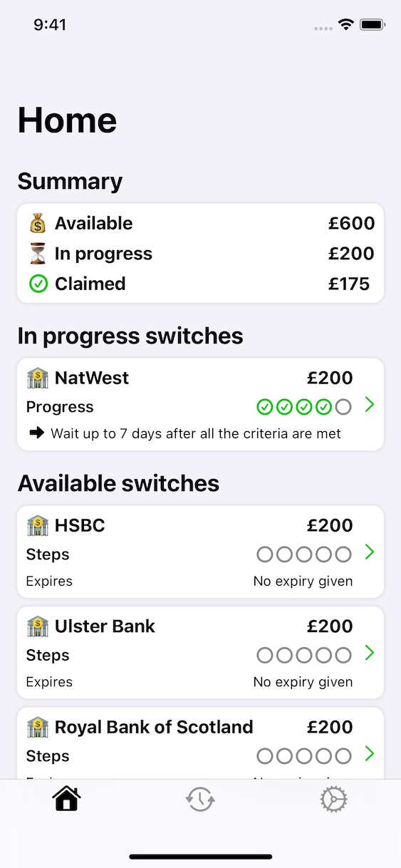Image resolution: width=401 pixels, height=868 pixels.
Task: Open the settings gear tab
Action: [x=333, y=800]
